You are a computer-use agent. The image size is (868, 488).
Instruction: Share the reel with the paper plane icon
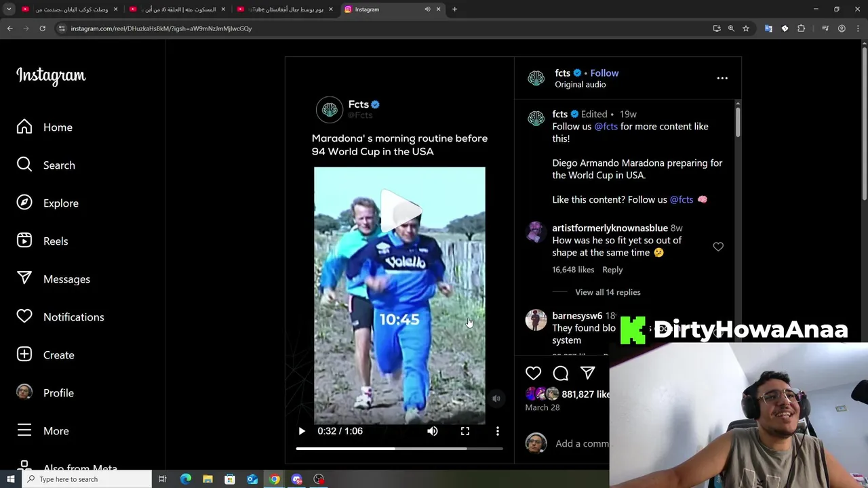pos(588,373)
